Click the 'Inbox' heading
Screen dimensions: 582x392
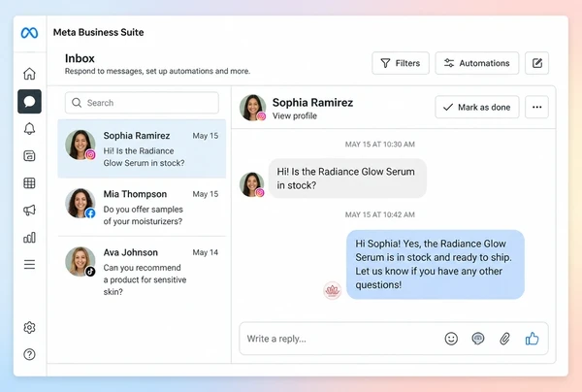pyautogui.click(x=80, y=58)
